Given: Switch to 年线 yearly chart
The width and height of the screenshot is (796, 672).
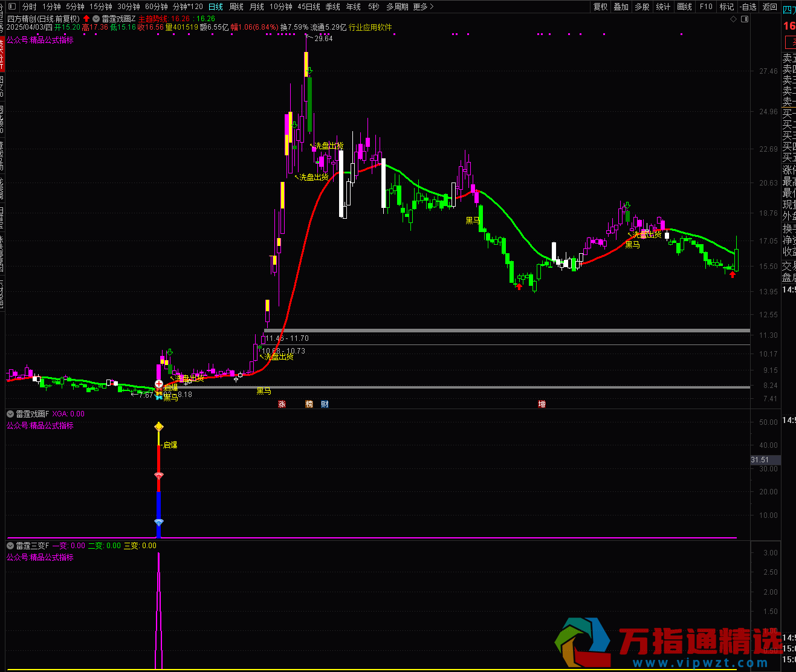Looking at the screenshot, I should 353,7.
